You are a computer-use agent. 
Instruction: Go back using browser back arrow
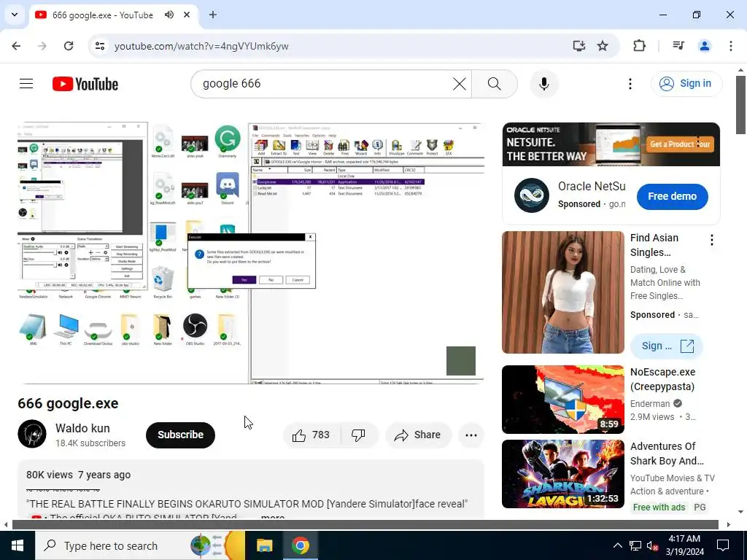pos(16,46)
